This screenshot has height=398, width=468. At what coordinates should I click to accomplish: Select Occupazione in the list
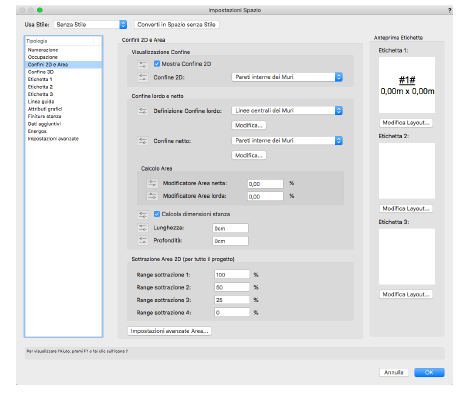[63, 57]
